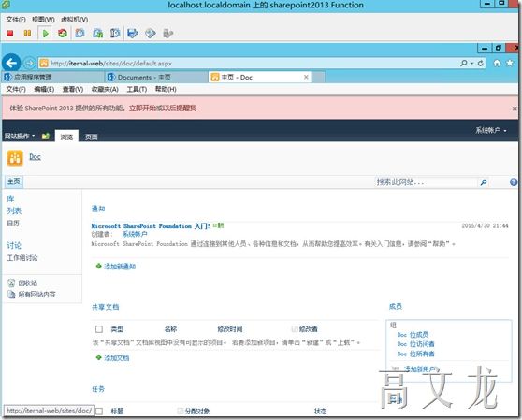Screen dimensions: 522x420
Task: Open the 库 quick launch link
Action: (10, 198)
